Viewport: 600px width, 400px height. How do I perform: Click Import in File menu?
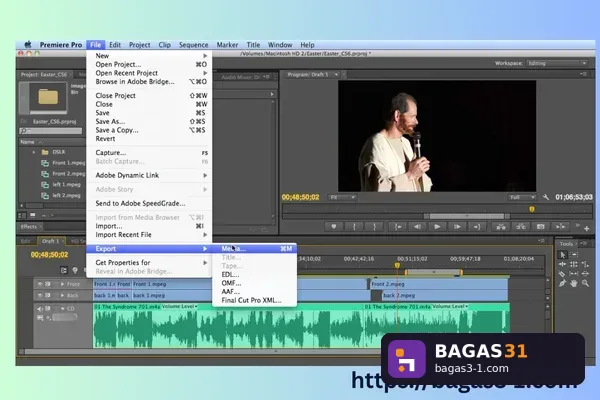pyautogui.click(x=149, y=226)
